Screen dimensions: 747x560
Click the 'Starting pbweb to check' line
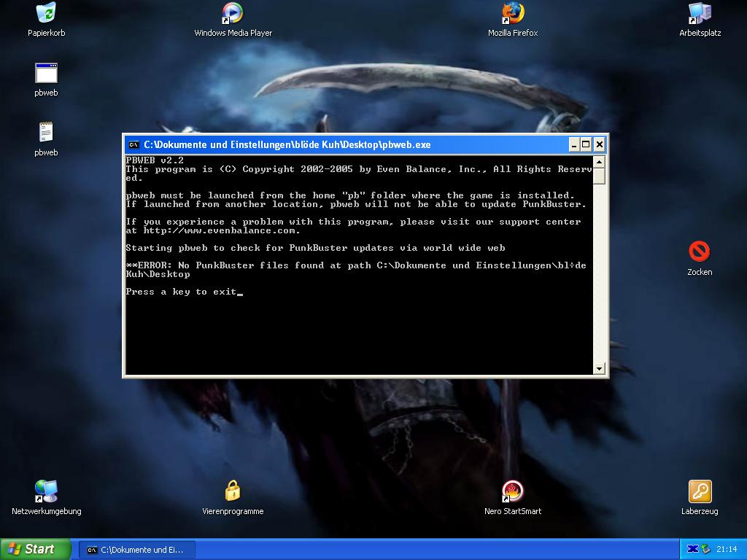315,248
